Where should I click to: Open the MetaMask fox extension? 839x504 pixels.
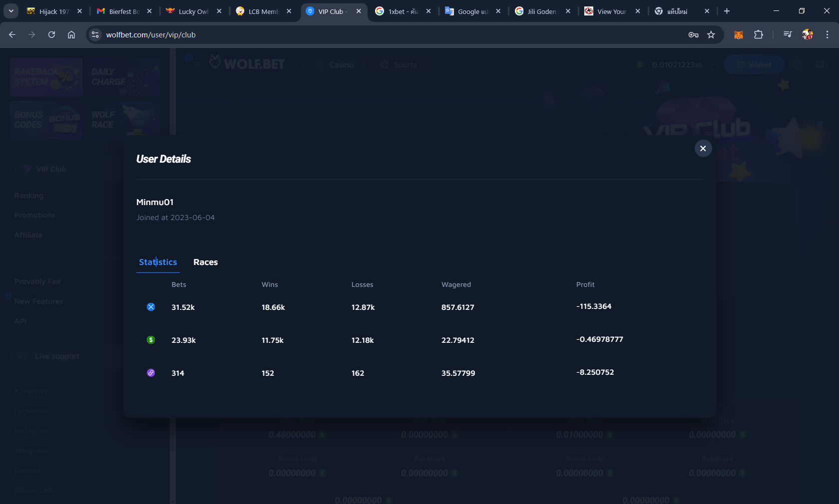click(738, 34)
